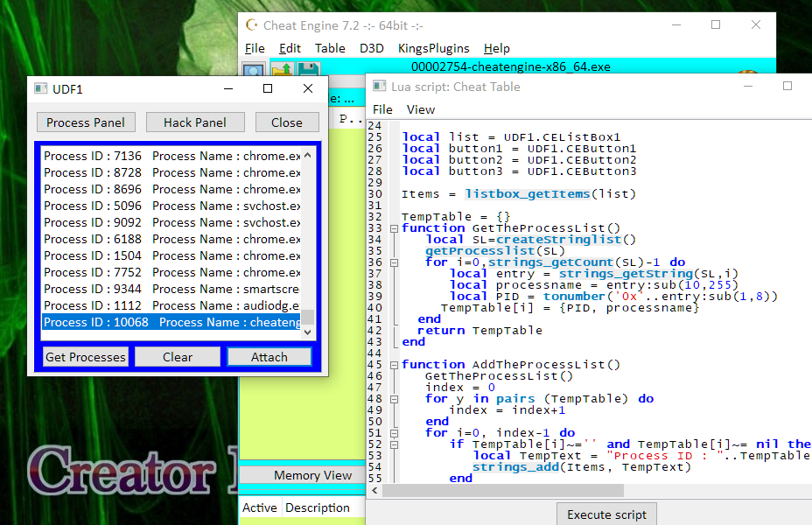
Task: Click the open process icon in Cheat Engine
Action: [x=254, y=70]
